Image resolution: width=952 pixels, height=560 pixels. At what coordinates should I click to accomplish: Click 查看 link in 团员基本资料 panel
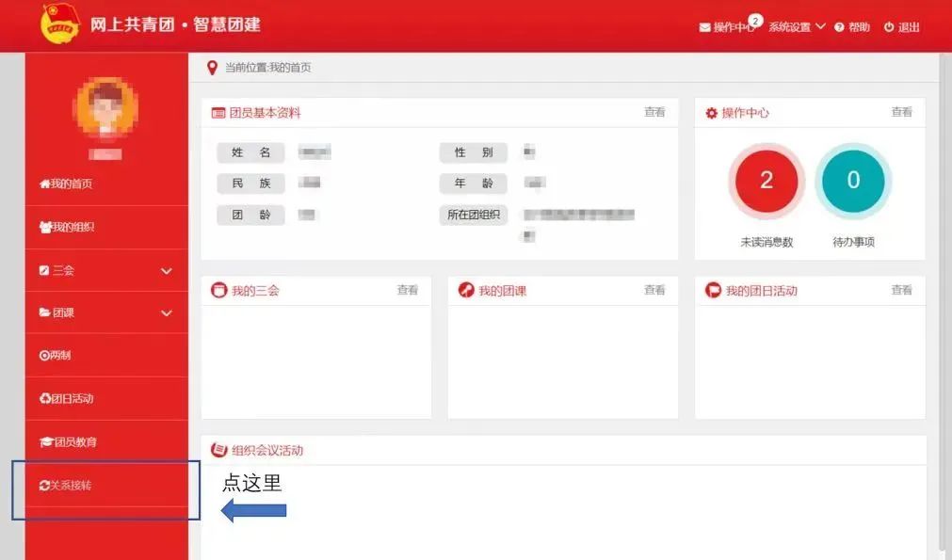coord(654,112)
